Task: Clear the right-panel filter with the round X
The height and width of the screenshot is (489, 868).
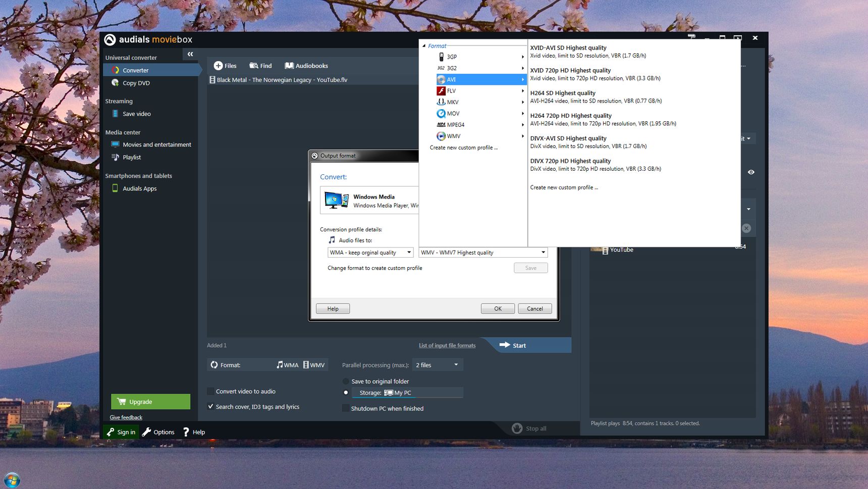Action: point(746,228)
